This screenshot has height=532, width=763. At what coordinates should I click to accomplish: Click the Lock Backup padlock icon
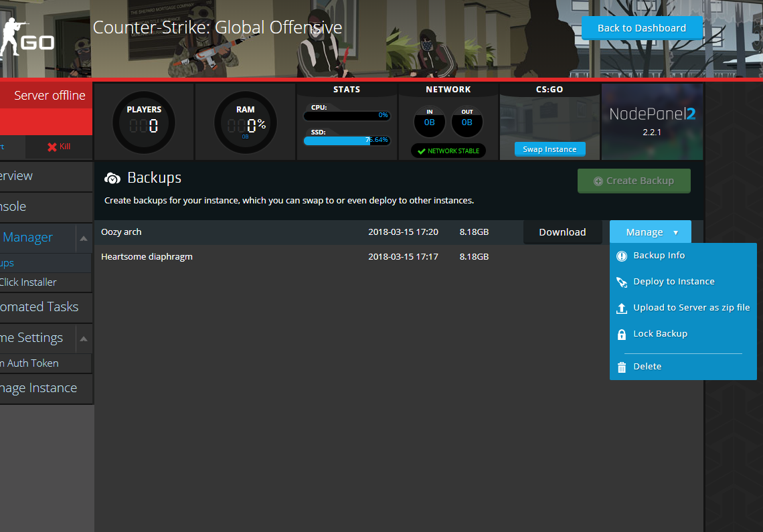pos(621,334)
